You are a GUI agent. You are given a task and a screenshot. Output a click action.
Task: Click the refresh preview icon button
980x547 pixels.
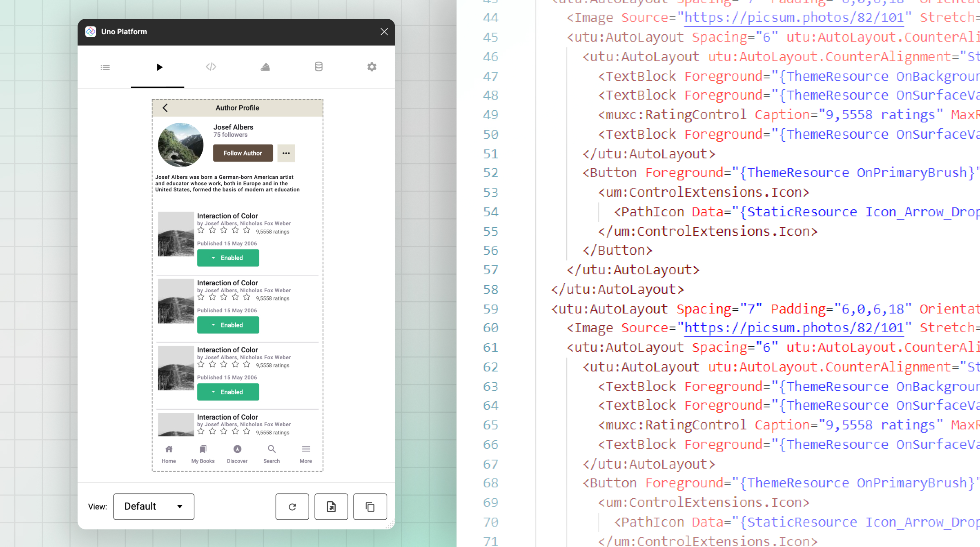[292, 507]
